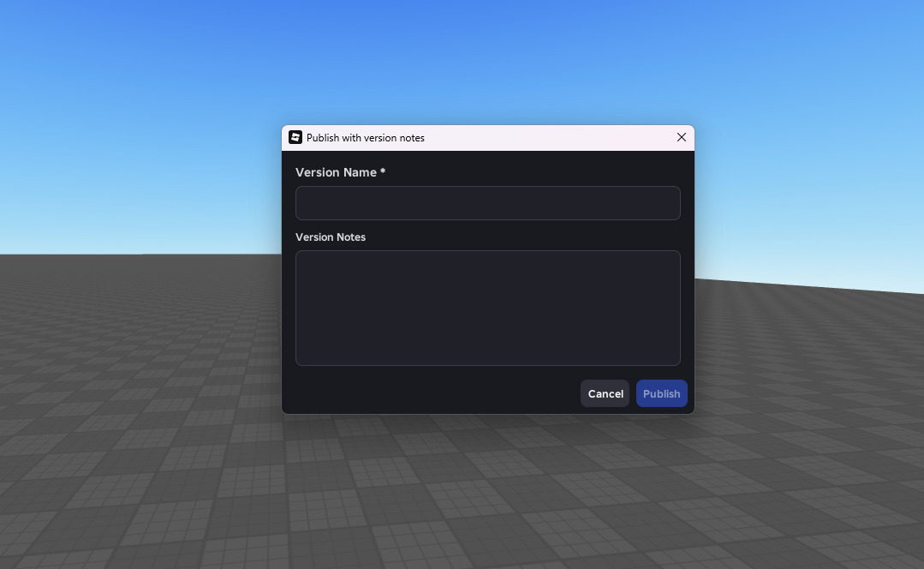
Task: Click the 'Version Notes' label
Action: (x=330, y=237)
